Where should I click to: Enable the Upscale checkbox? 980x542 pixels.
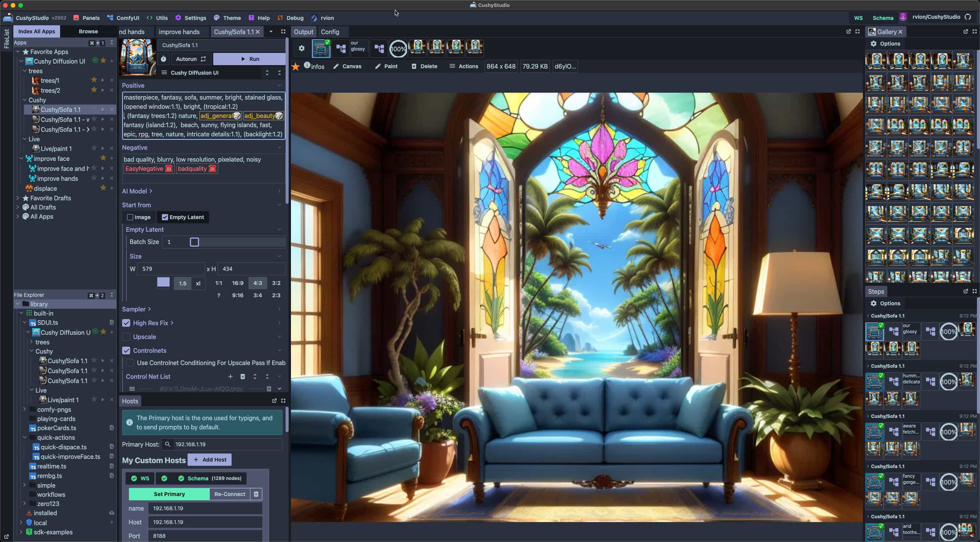point(126,337)
